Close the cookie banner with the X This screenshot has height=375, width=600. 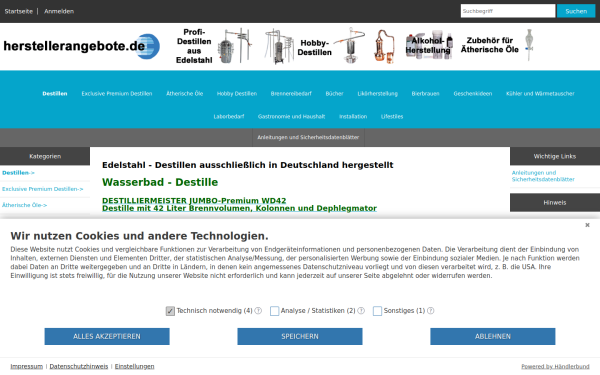tap(587, 225)
